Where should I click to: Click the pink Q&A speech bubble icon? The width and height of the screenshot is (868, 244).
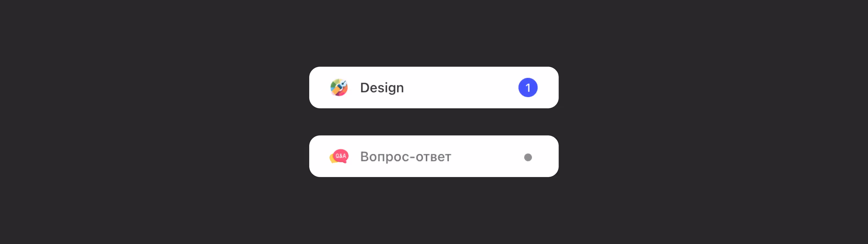339,156
